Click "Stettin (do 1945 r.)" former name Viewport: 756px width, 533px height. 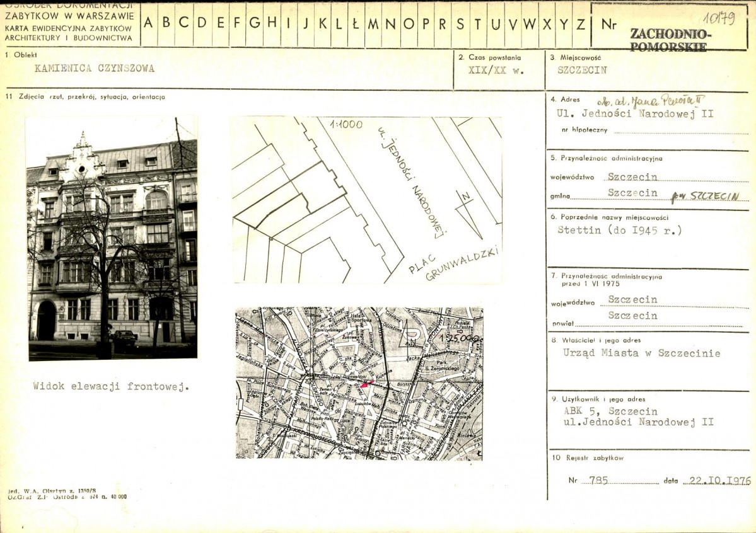(619, 230)
